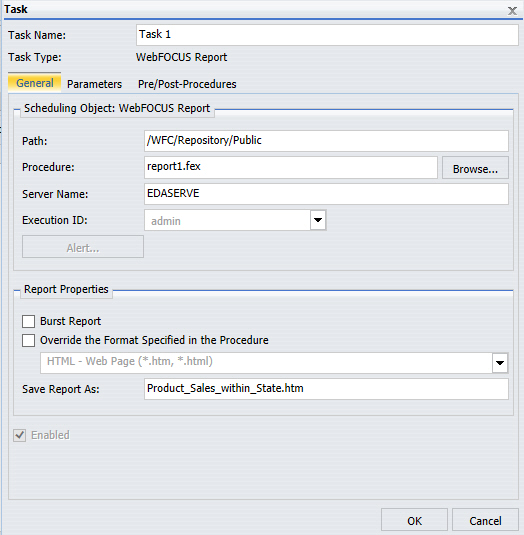524x535 pixels.
Task: Focus the Task Name input field
Action: [327, 35]
